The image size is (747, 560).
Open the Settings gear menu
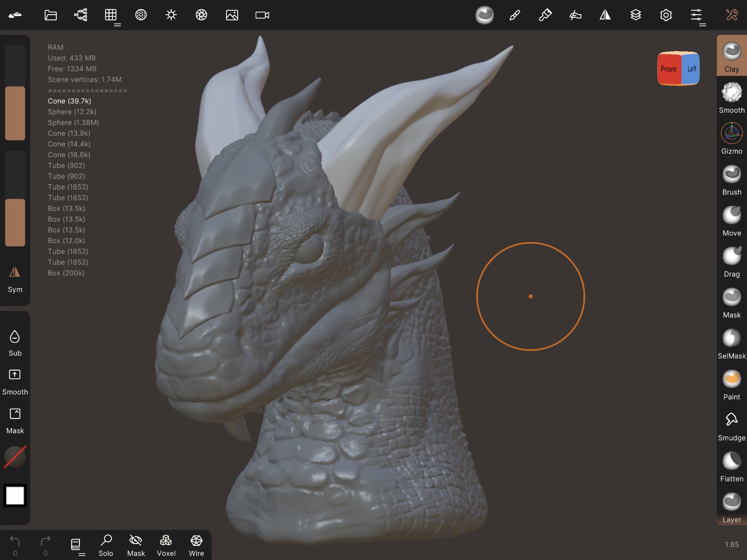point(666,15)
